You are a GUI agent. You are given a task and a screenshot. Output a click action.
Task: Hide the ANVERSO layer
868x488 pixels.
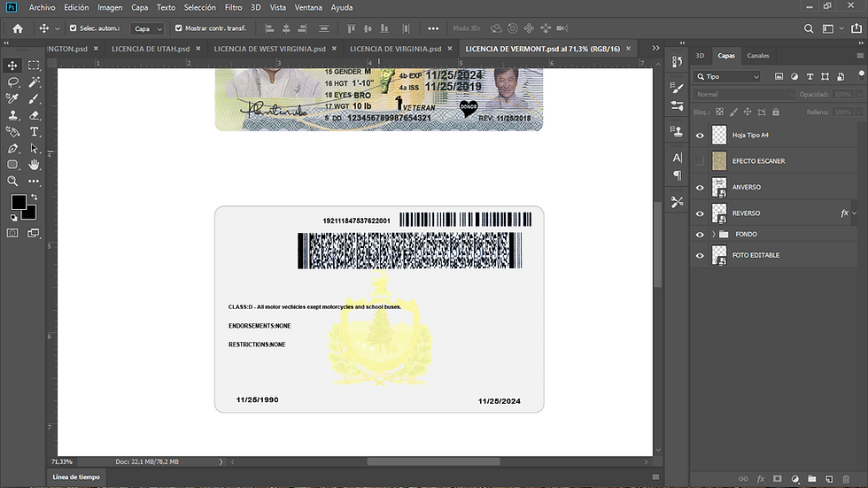[700, 187]
